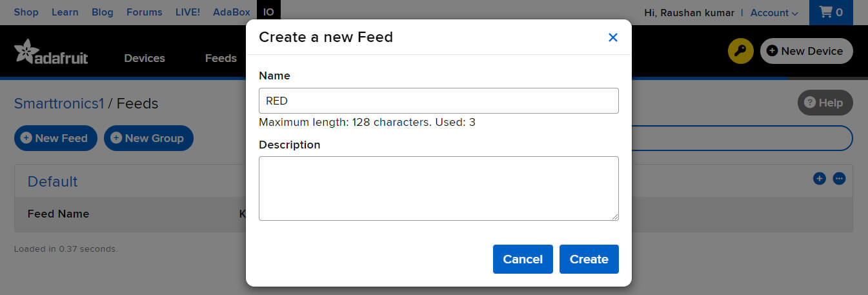The width and height of the screenshot is (868, 295).
Task: Open the Feeds menu
Action: coord(221,58)
